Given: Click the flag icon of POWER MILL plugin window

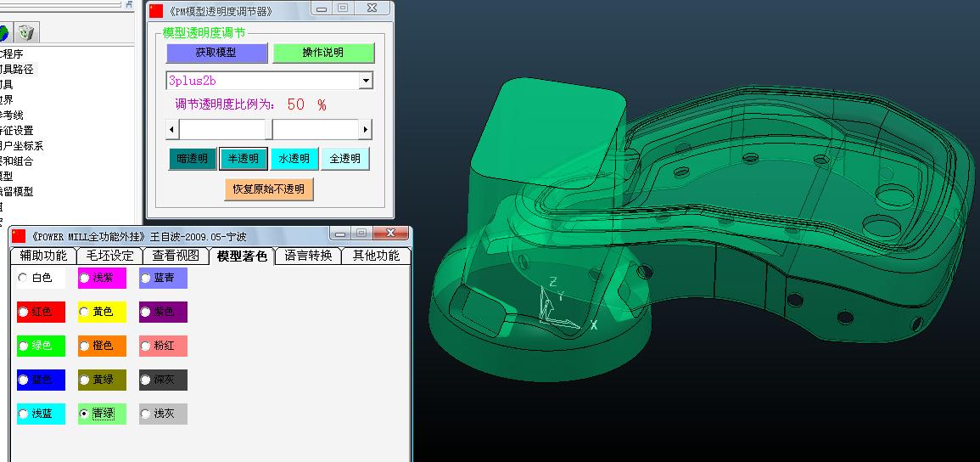Looking at the screenshot, I should (x=19, y=236).
